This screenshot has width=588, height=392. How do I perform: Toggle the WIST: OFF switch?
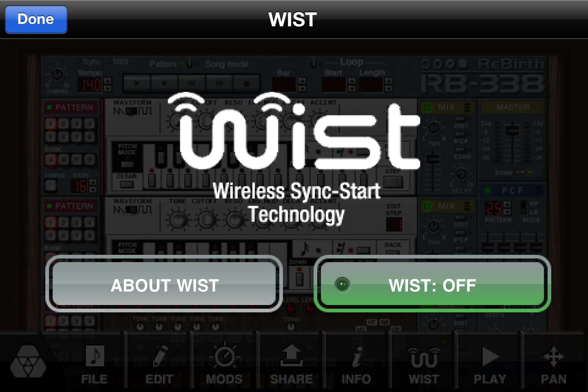coord(432,284)
